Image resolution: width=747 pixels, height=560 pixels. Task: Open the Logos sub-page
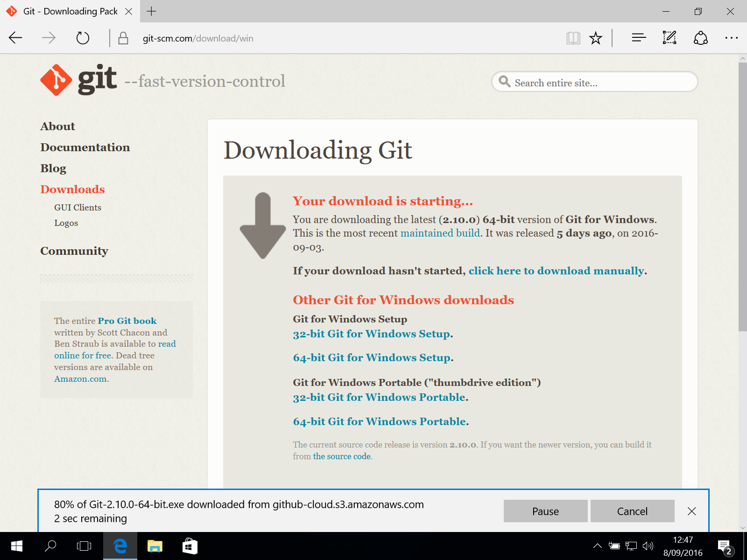[x=66, y=223]
